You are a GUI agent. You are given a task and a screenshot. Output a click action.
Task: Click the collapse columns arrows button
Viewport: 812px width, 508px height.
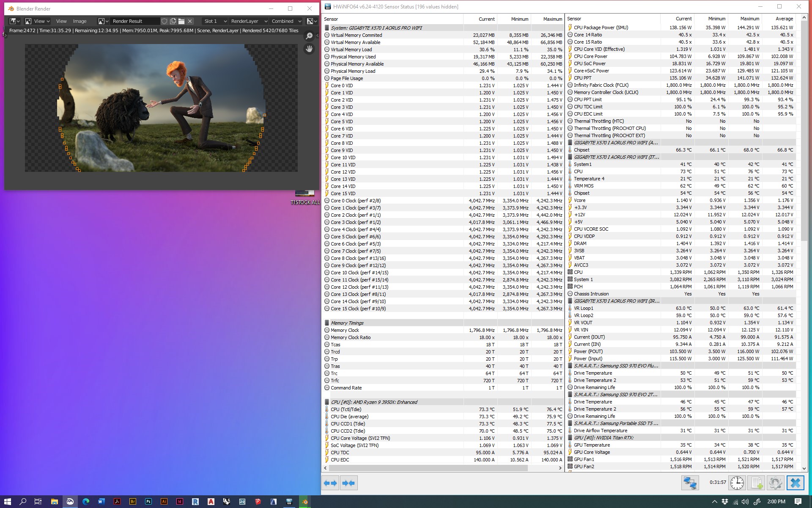349,483
